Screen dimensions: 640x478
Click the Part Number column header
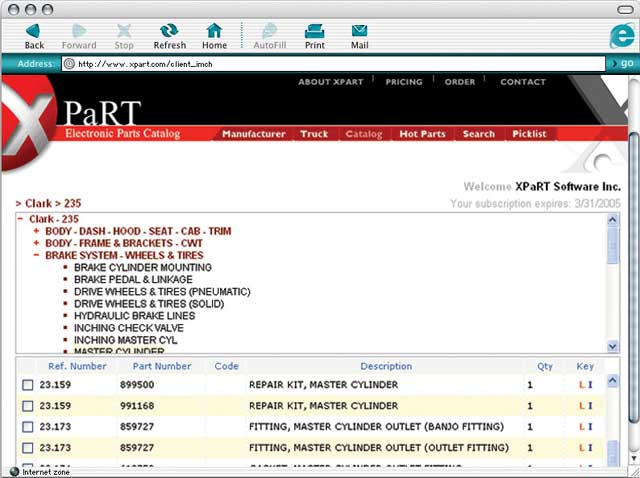pyautogui.click(x=162, y=366)
